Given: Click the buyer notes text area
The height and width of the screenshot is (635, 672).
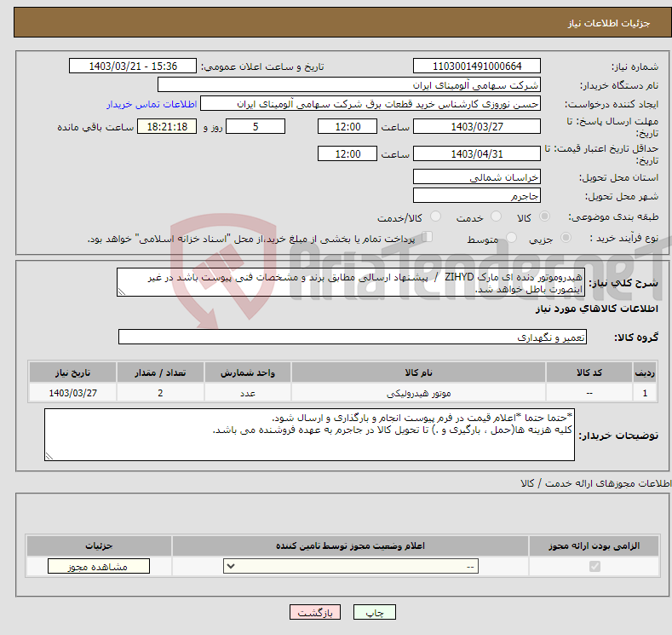Looking at the screenshot, I should click(309, 435).
